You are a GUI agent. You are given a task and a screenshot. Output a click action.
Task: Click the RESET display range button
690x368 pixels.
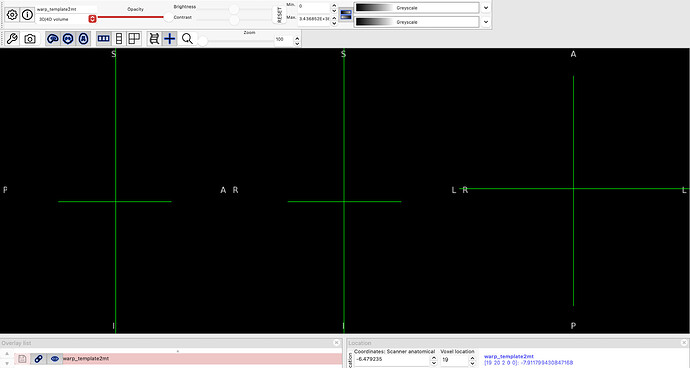click(279, 15)
